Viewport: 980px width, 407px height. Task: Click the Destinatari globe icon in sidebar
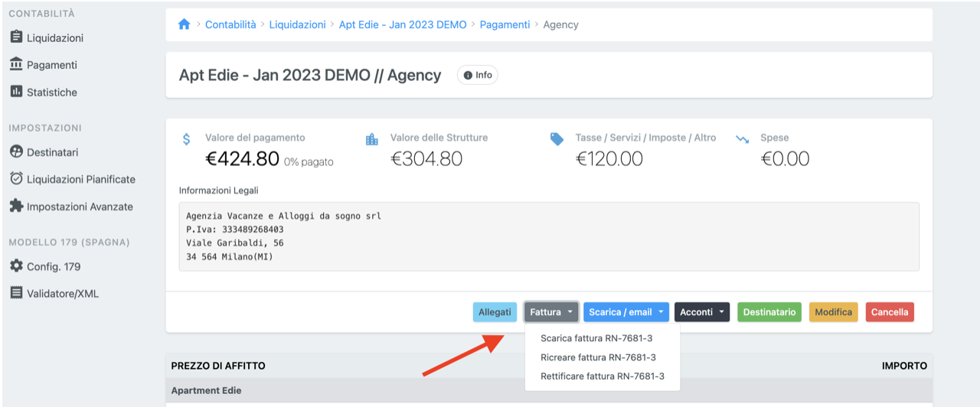16,152
